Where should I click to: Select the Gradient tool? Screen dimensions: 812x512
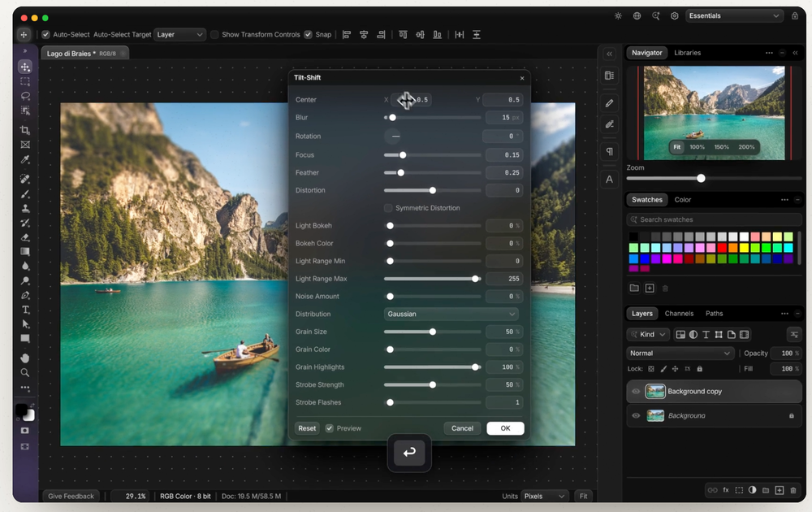[25, 252]
